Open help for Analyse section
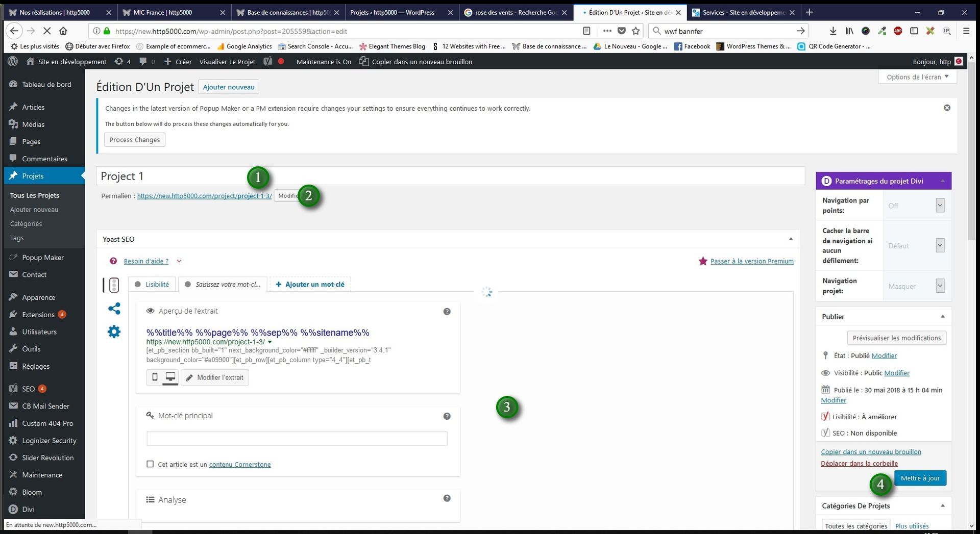Viewport: 980px width, 534px height. click(x=447, y=498)
